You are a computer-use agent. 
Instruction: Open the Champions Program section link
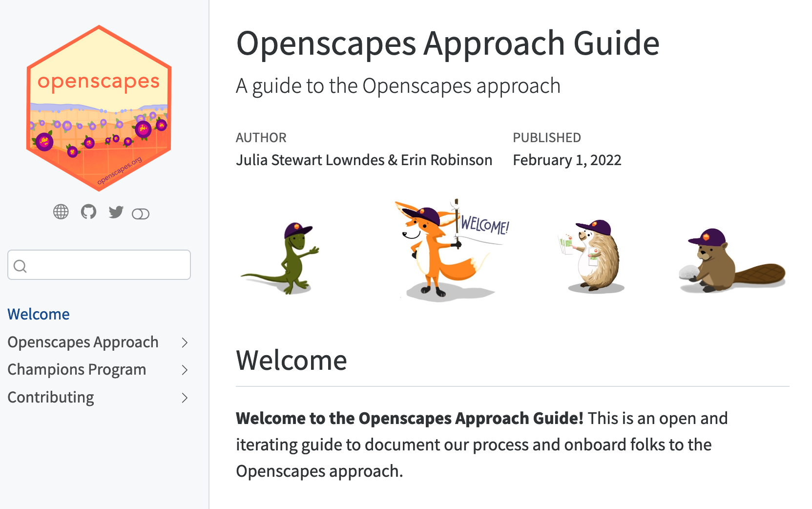coord(77,369)
